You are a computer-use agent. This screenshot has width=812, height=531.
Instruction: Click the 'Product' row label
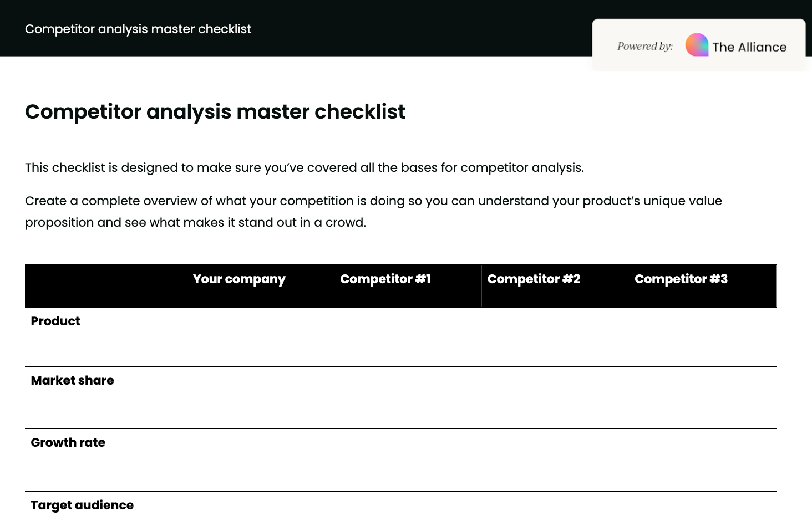tap(55, 321)
